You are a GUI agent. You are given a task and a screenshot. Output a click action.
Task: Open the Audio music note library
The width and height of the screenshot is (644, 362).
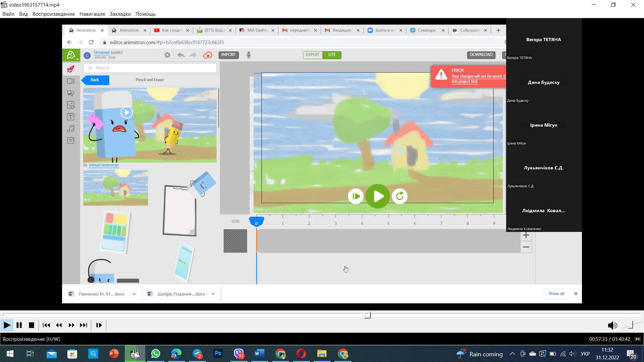pyautogui.click(x=70, y=129)
